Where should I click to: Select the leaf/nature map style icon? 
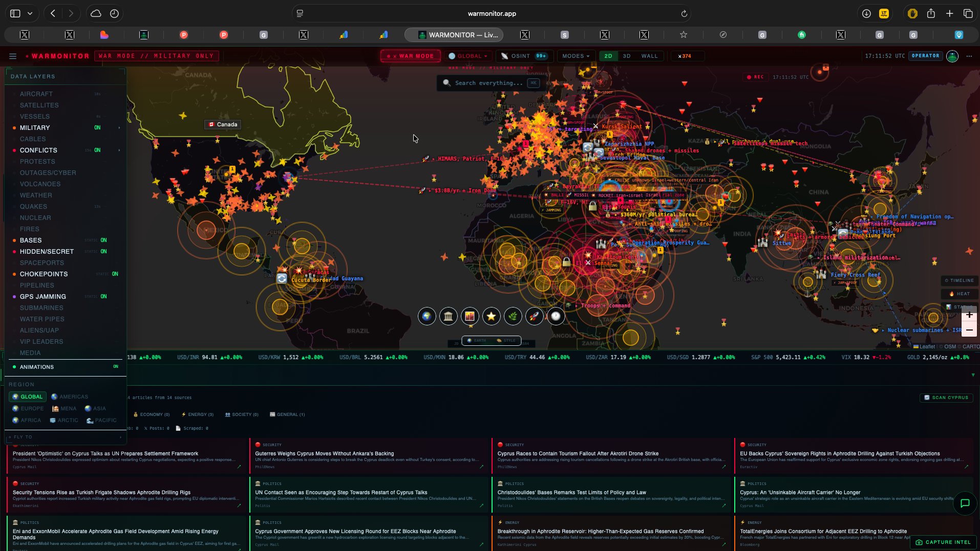[x=513, y=316]
